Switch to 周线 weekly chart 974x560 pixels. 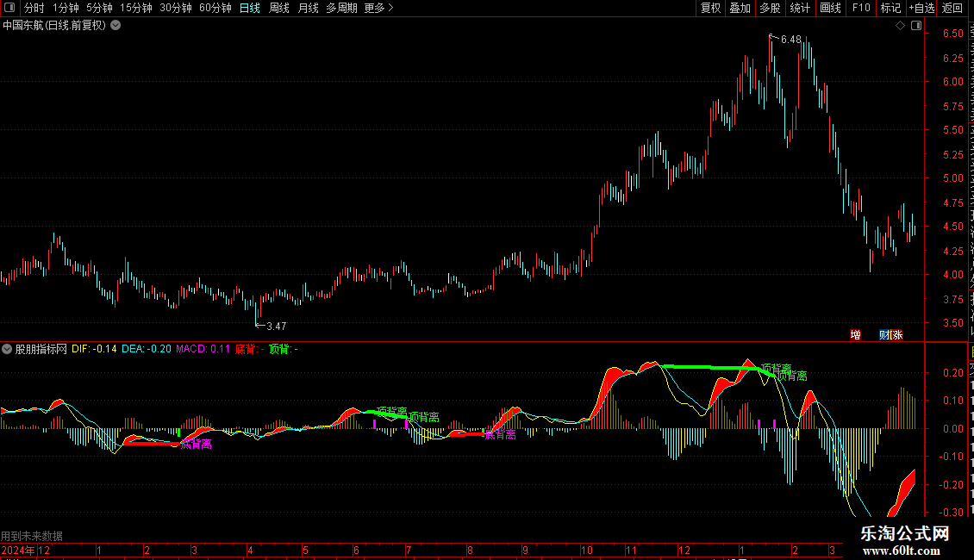point(279,8)
